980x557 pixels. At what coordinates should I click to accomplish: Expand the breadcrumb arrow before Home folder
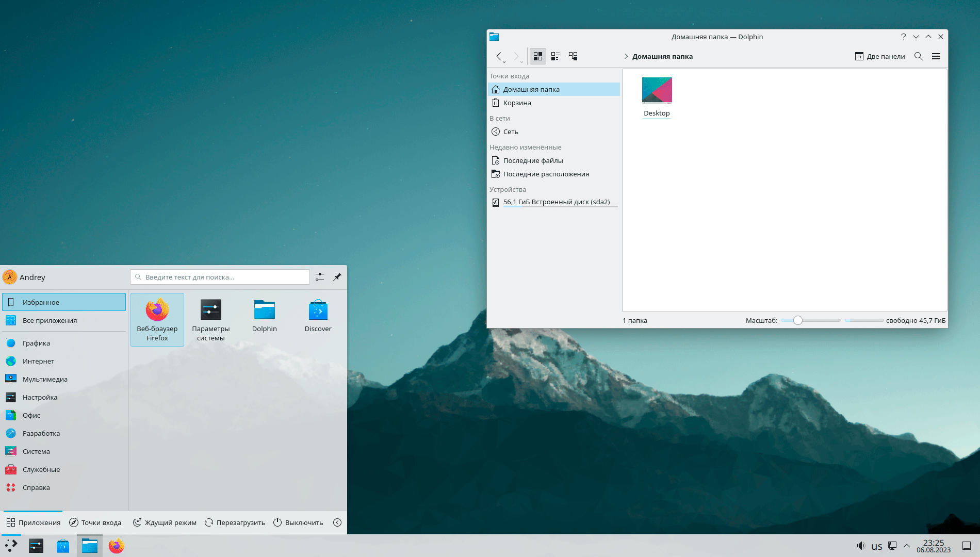point(626,56)
